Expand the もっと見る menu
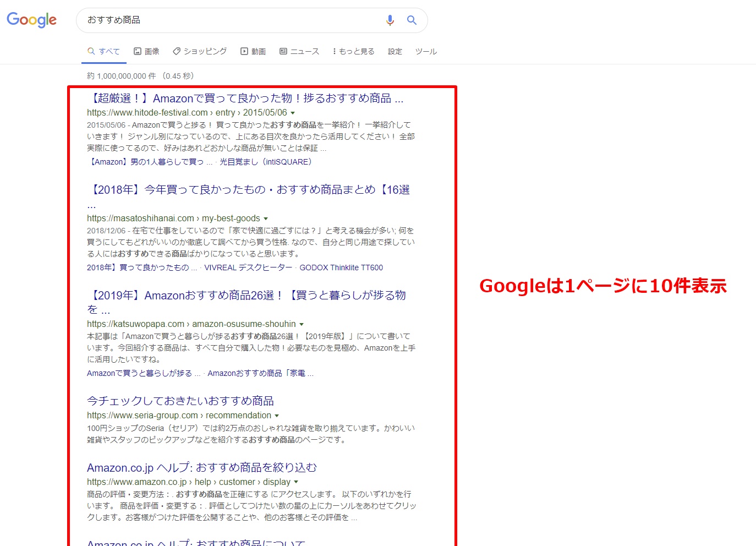Viewport: 756px width, 546px height. 354,51
